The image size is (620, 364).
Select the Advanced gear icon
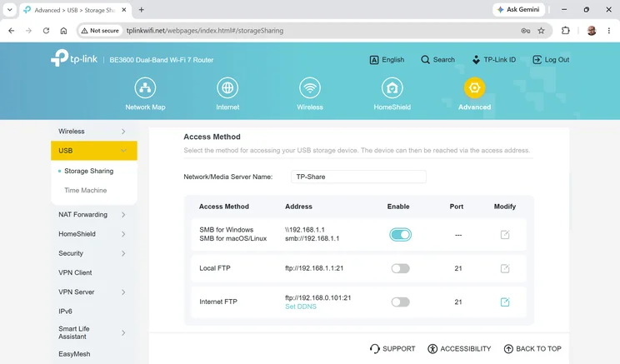(x=474, y=87)
